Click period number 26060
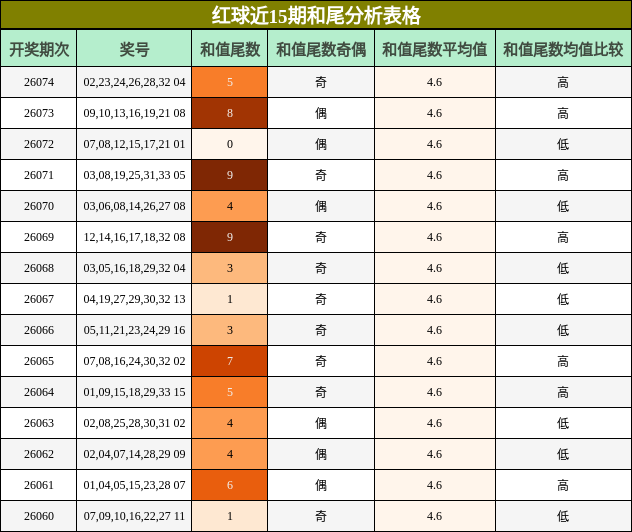 click(x=39, y=517)
